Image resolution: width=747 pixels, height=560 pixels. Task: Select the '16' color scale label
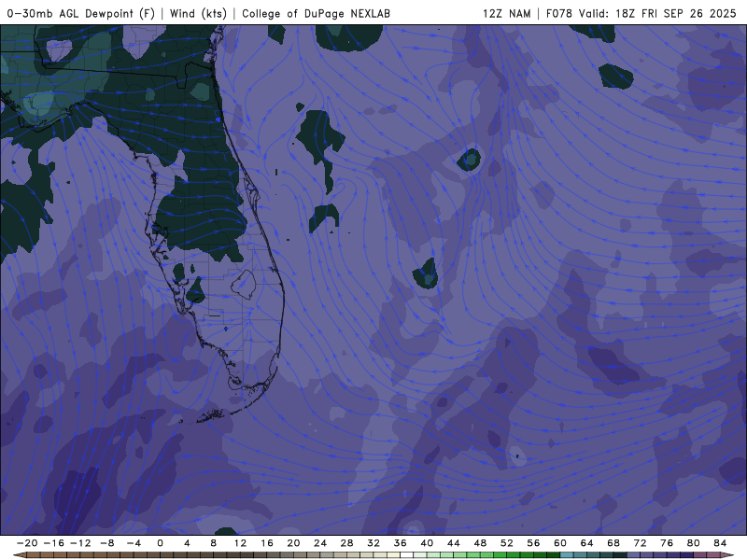pyautogui.click(x=267, y=543)
